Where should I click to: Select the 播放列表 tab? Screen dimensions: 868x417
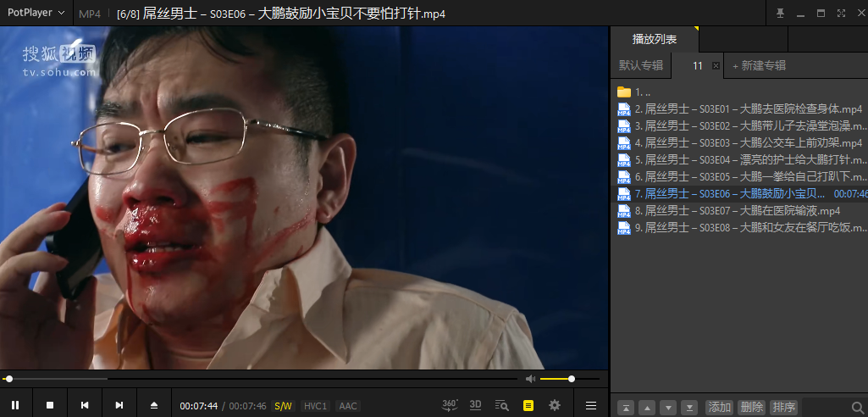coord(655,39)
